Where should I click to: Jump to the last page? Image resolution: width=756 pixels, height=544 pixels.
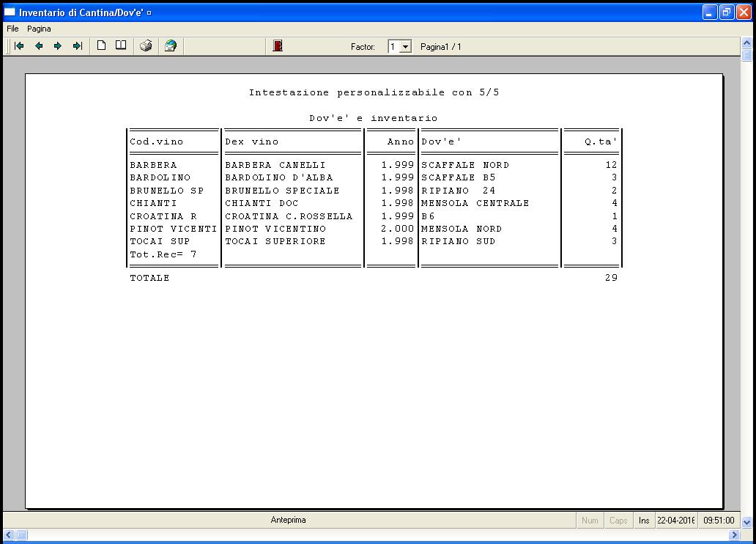(78, 46)
